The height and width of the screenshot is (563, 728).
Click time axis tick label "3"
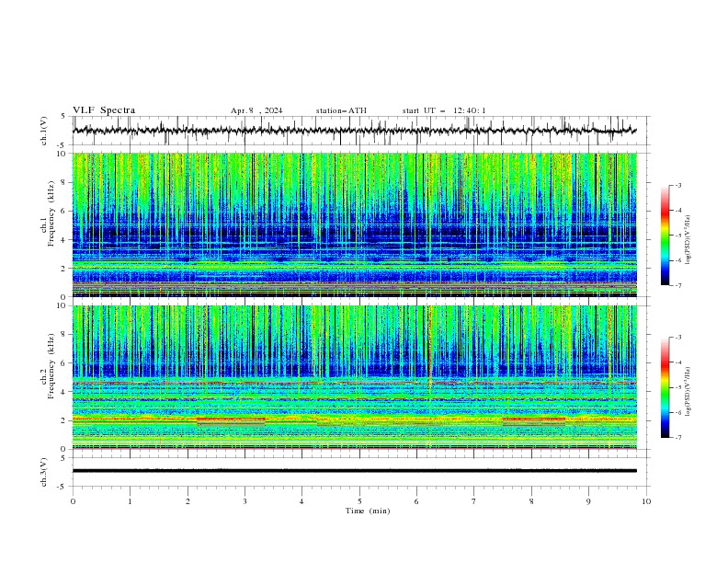(245, 501)
